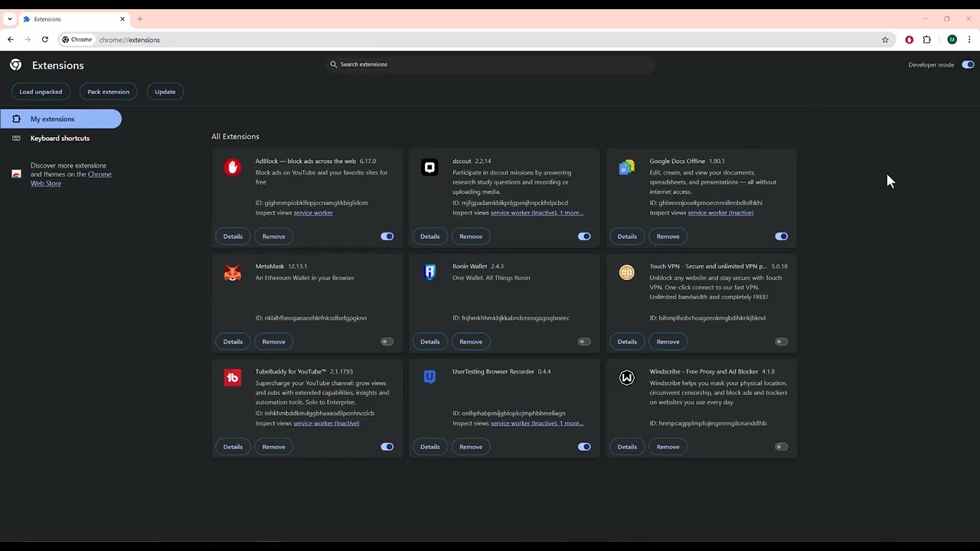This screenshot has height=551, width=980.
Task: Remove the Google Docs Offline extension
Action: [x=668, y=236]
